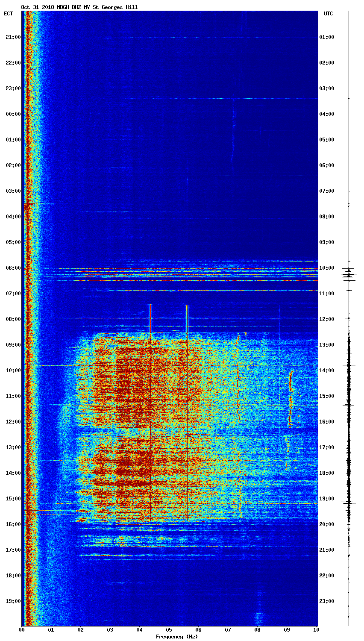Pick the "00" frequency tick label

(x=22, y=630)
